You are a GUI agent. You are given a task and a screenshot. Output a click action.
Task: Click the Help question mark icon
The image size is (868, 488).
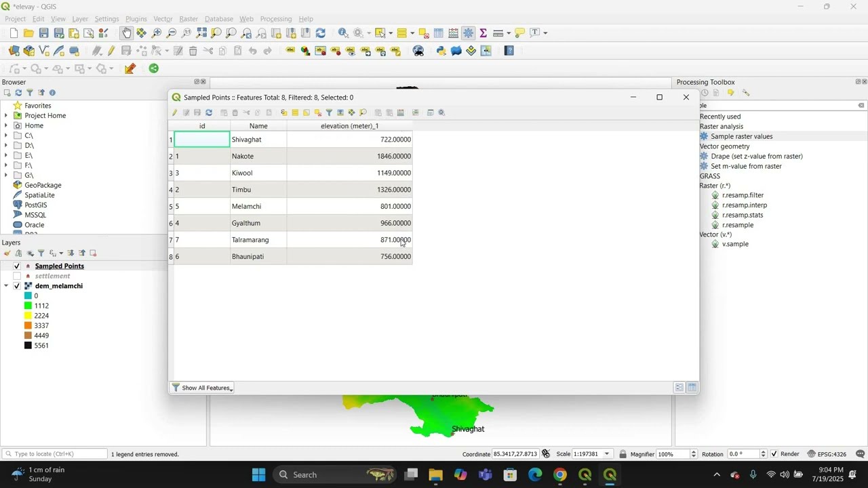point(509,51)
